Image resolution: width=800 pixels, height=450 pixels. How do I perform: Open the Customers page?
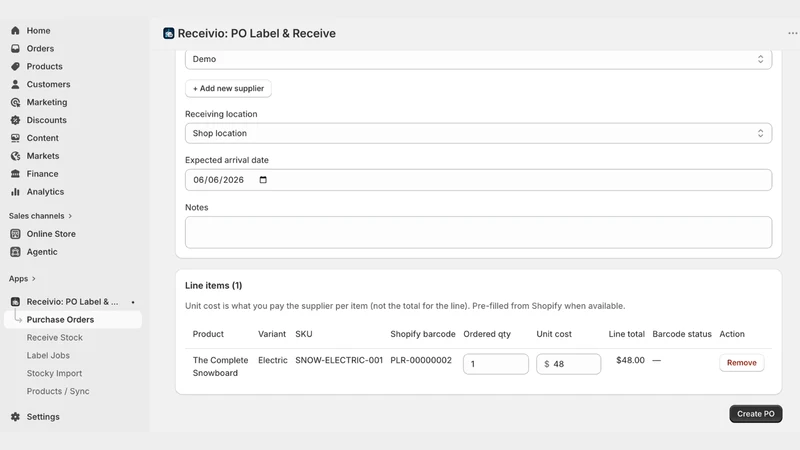coord(48,84)
